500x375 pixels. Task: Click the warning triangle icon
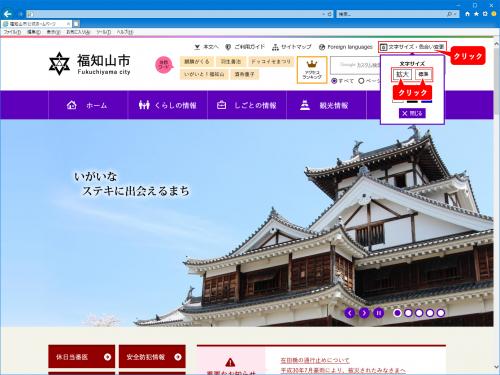230,362
